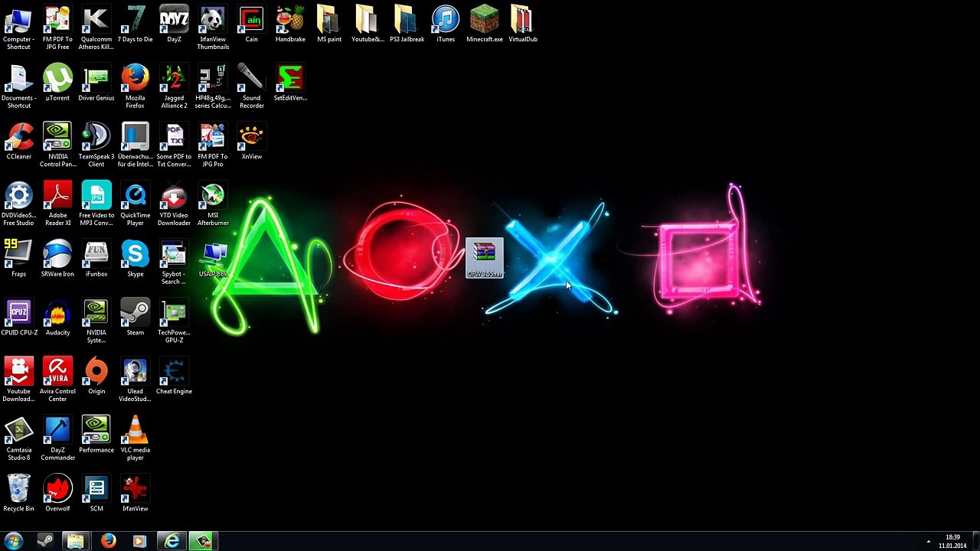980x551 pixels.
Task: Select the TeamSpeak 3 Client icon
Action: (x=96, y=145)
